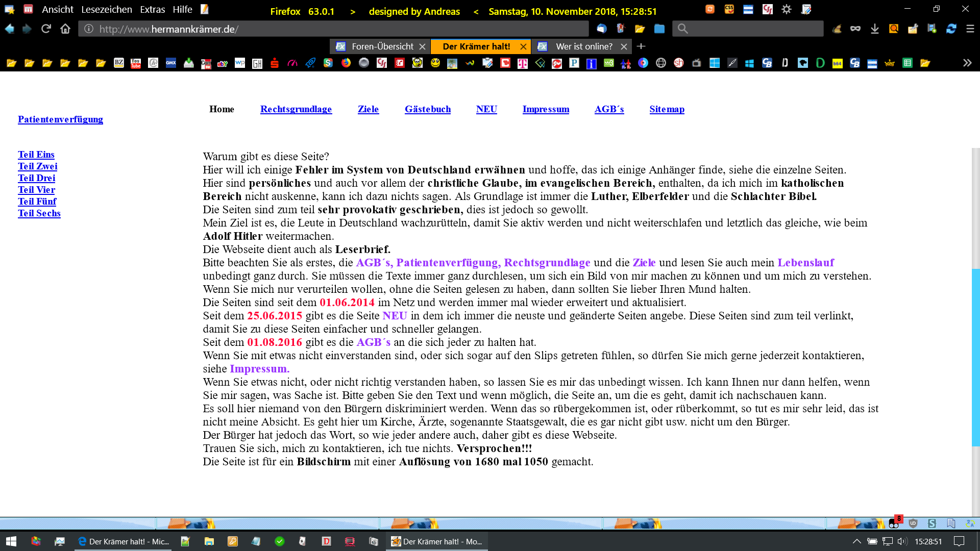The height and width of the screenshot is (551, 980).
Task: Show hidden system tray icons
Action: [857, 541]
